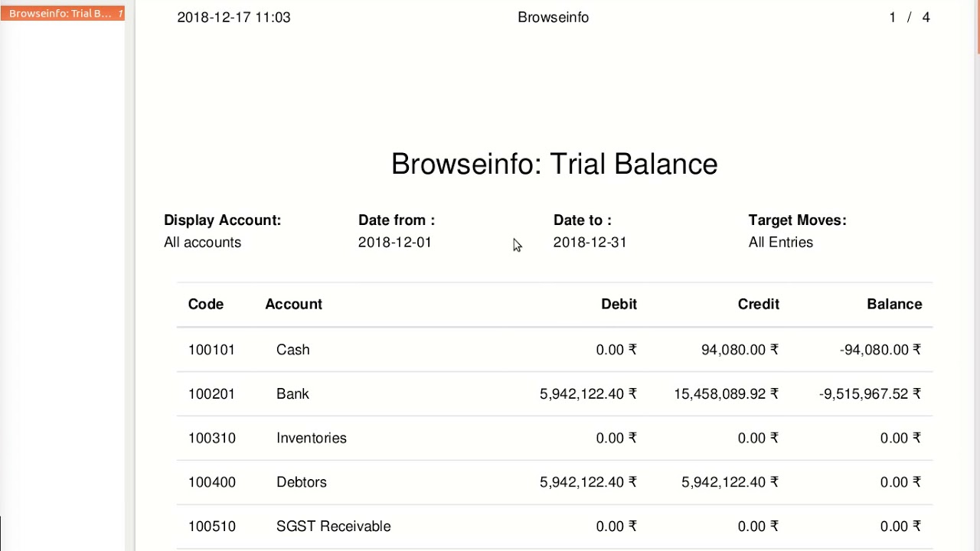Click SGST Receivable credit 0.00 ₹
980x551 pixels.
758,527
